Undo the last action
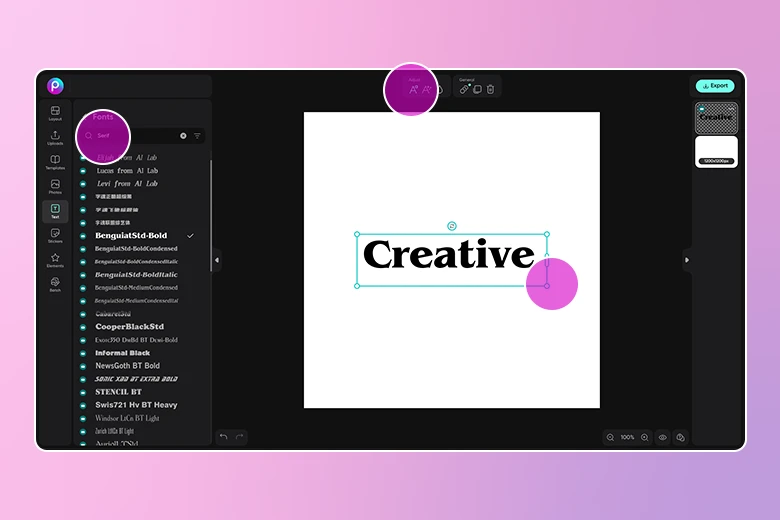This screenshot has width=780, height=520. (224, 437)
